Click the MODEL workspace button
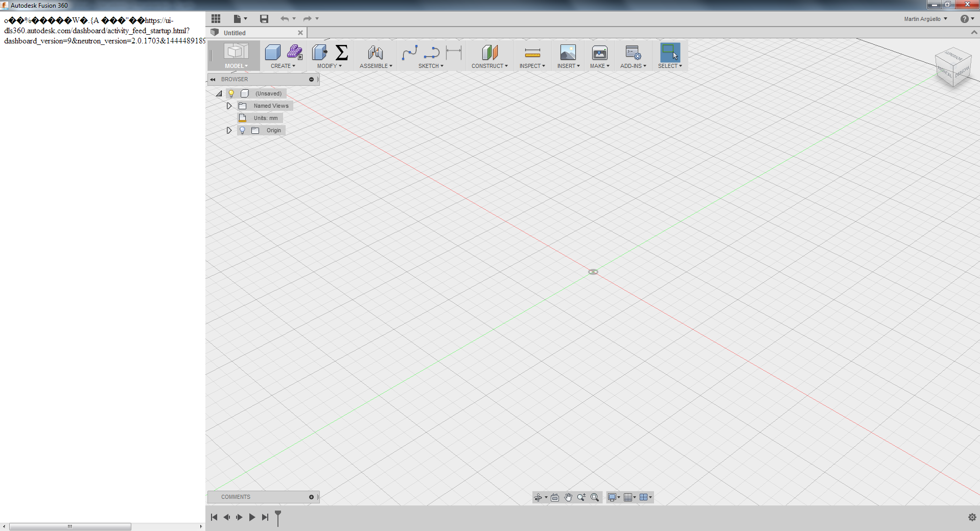980x531 pixels. click(236, 56)
